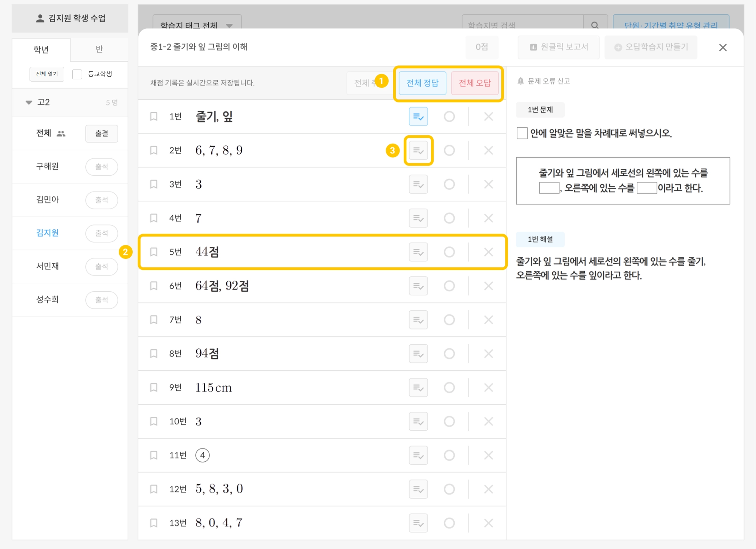Click the 문제 오류 신고 bell icon
The image size is (756, 549).
point(521,81)
